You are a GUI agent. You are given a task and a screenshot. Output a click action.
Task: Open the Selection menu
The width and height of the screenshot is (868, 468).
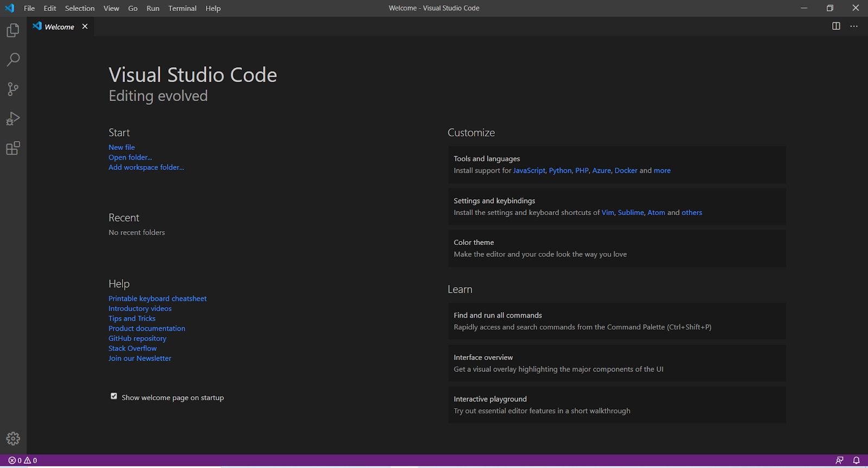pyautogui.click(x=80, y=8)
